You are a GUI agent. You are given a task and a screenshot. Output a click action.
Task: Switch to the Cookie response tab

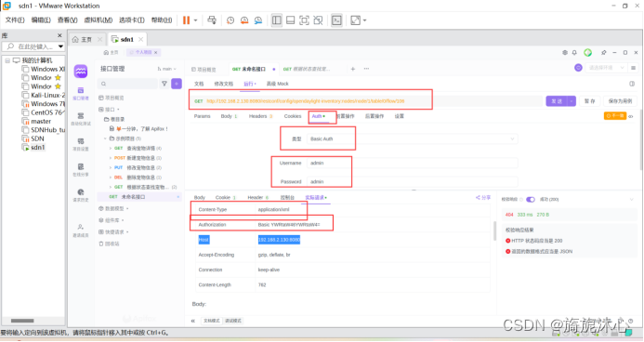226,197
